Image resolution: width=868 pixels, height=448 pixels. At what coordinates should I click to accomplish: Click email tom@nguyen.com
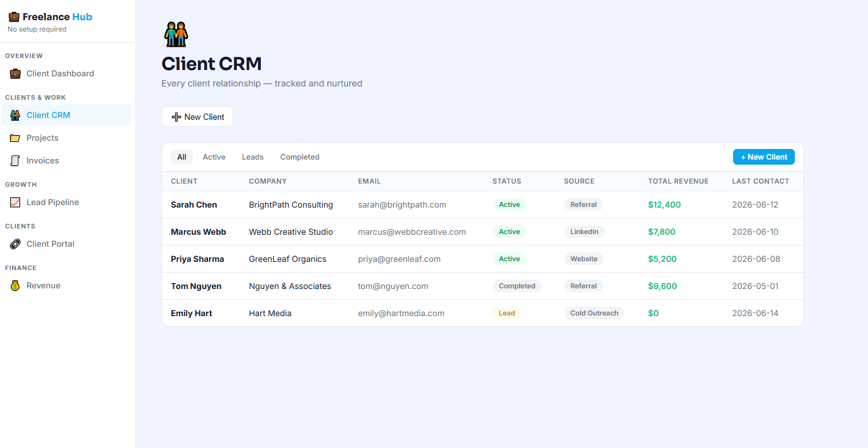pos(393,286)
